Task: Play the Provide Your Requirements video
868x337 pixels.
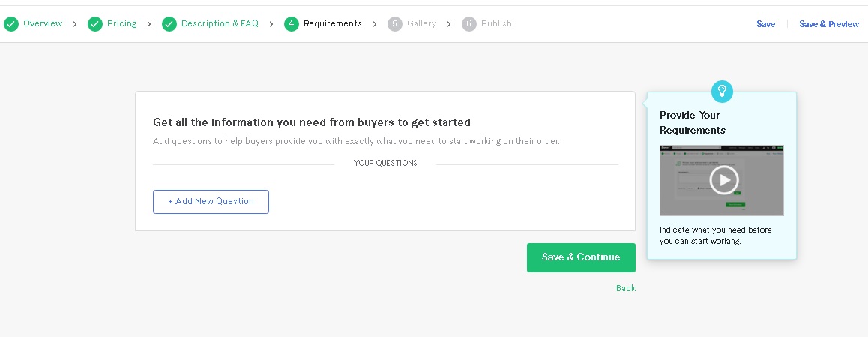Action: pos(724,179)
